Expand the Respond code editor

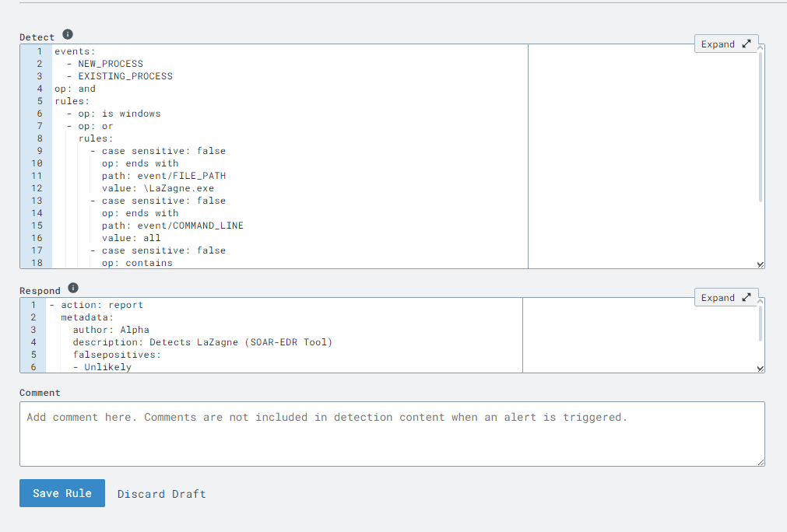pyautogui.click(x=726, y=298)
